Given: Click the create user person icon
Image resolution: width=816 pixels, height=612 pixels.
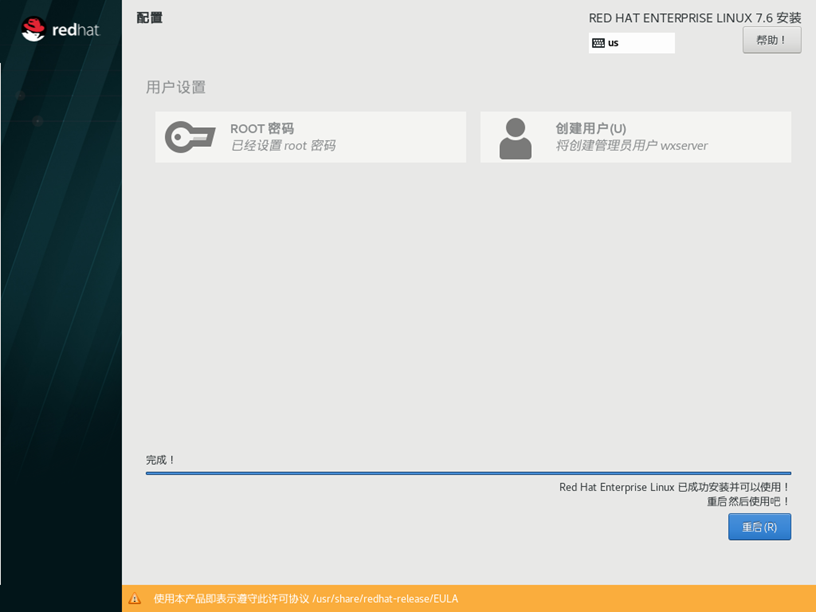Looking at the screenshot, I should point(515,138).
